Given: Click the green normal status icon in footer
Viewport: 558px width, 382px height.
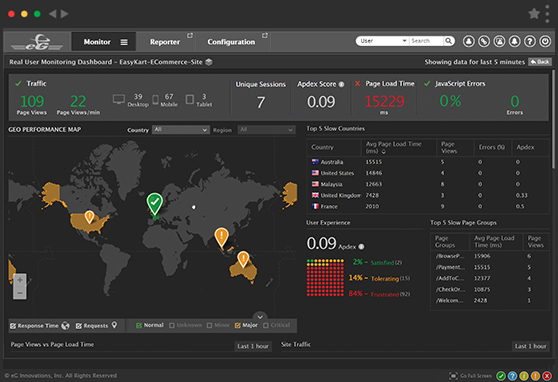Looking at the screenshot, I should tap(501, 376).
